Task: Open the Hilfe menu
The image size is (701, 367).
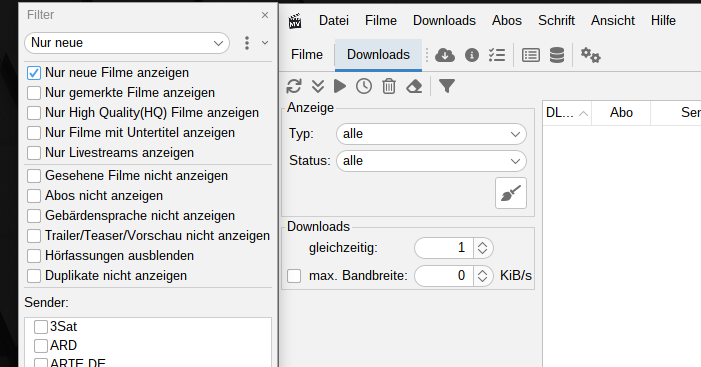Action: (663, 21)
